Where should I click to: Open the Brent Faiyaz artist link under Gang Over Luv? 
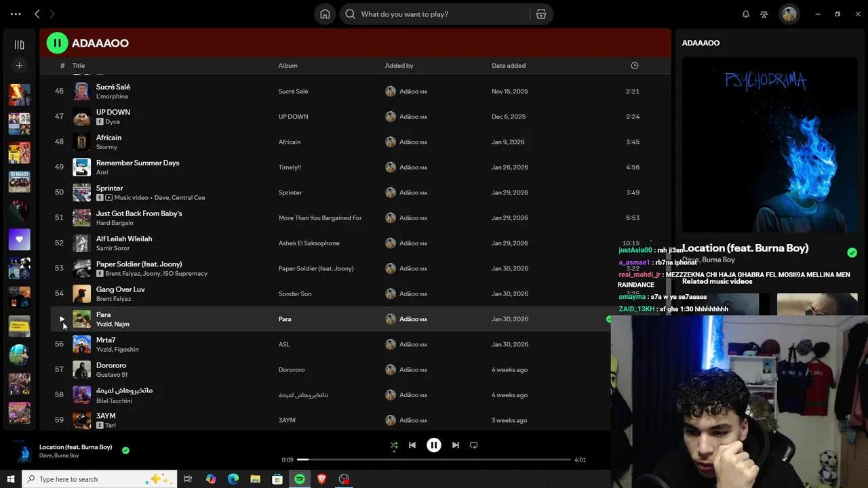[113, 299]
